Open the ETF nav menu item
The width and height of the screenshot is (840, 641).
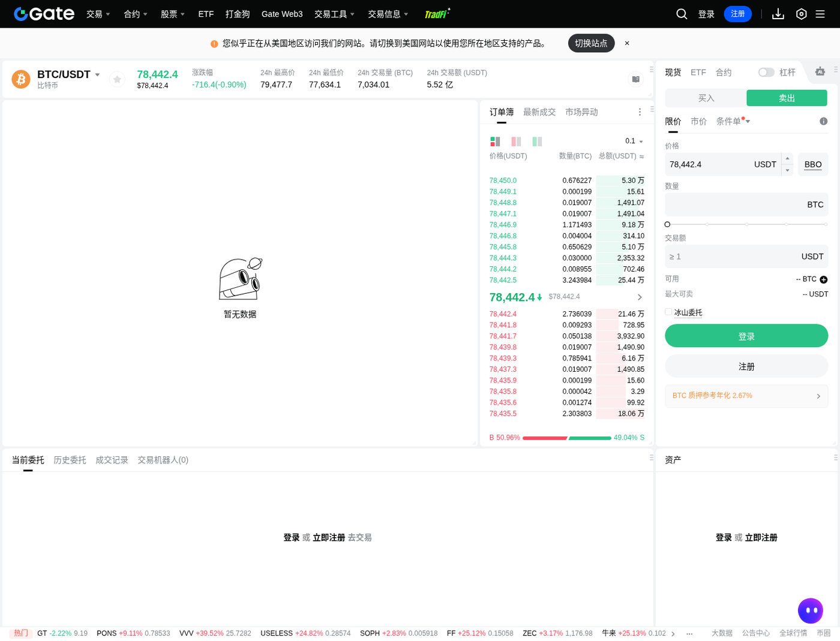[x=206, y=14]
